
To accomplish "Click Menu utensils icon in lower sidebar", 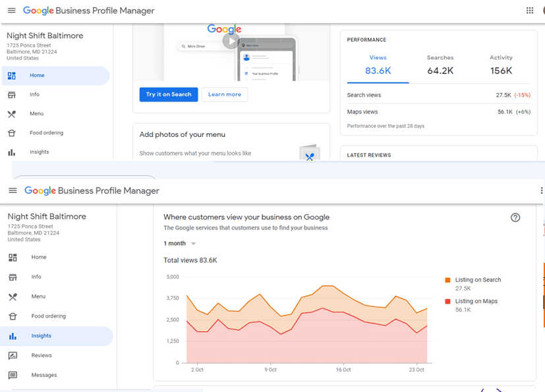I will 13,296.
